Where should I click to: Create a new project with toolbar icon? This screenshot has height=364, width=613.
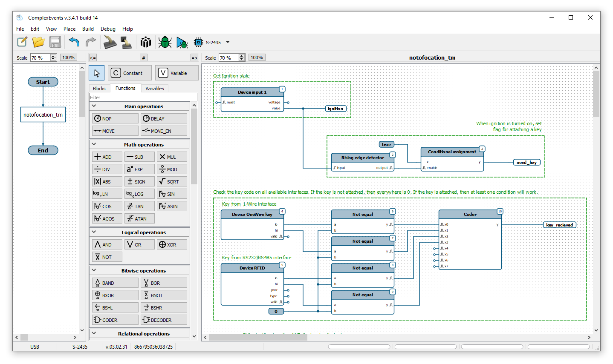[x=22, y=42]
